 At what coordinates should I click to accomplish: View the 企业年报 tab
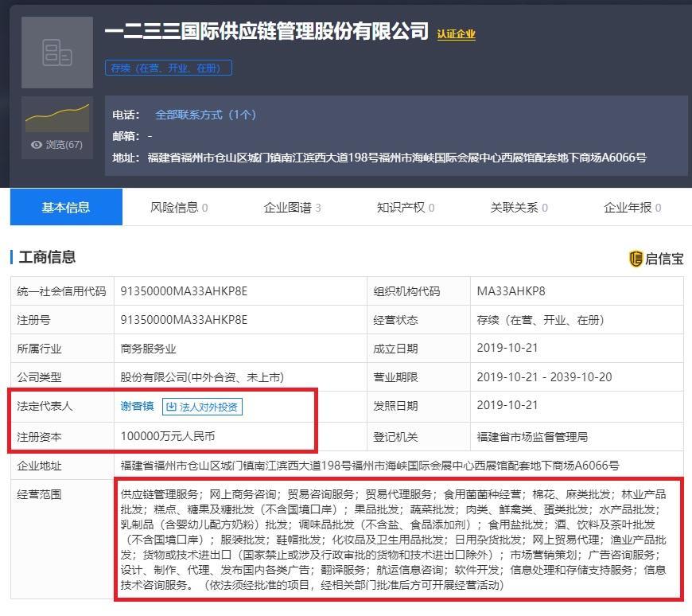click(x=632, y=207)
